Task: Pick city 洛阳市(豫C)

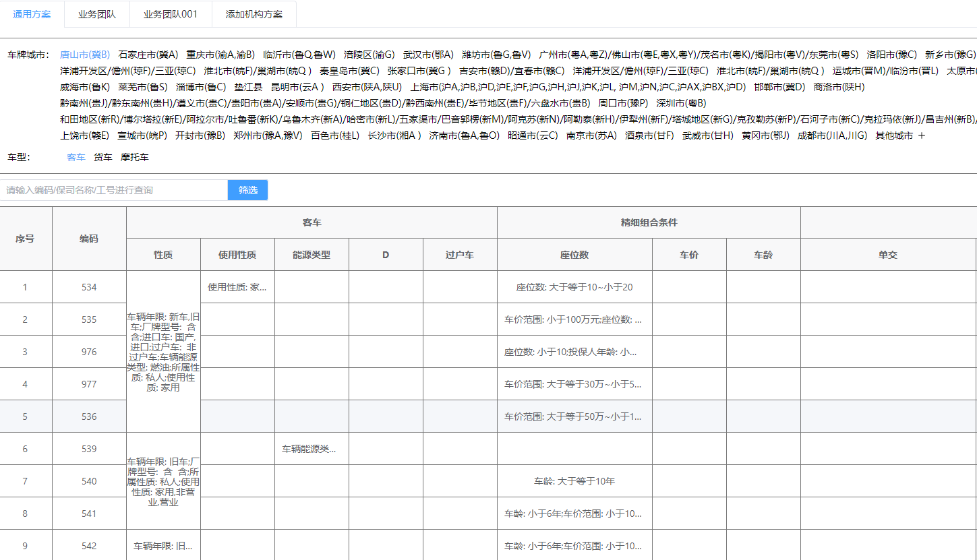Action: [x=892, y=55]
